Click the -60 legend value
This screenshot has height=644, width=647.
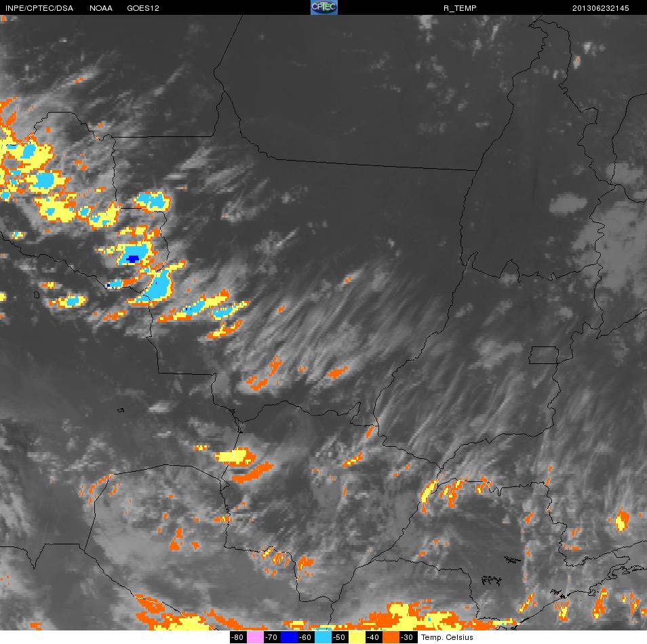(306, 637)
